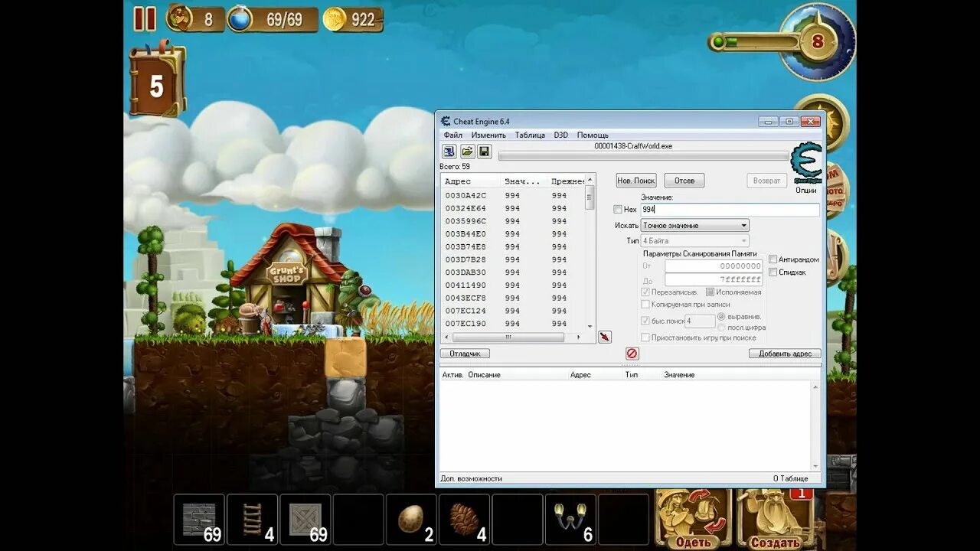This screenshot has width=980, height=551.
Task: Click the Значение input field with 994
Action: 730,210
